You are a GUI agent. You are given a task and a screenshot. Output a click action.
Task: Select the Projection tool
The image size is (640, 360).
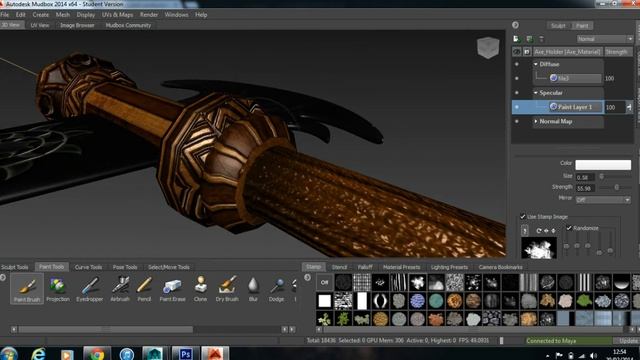(x=58, y=289)
